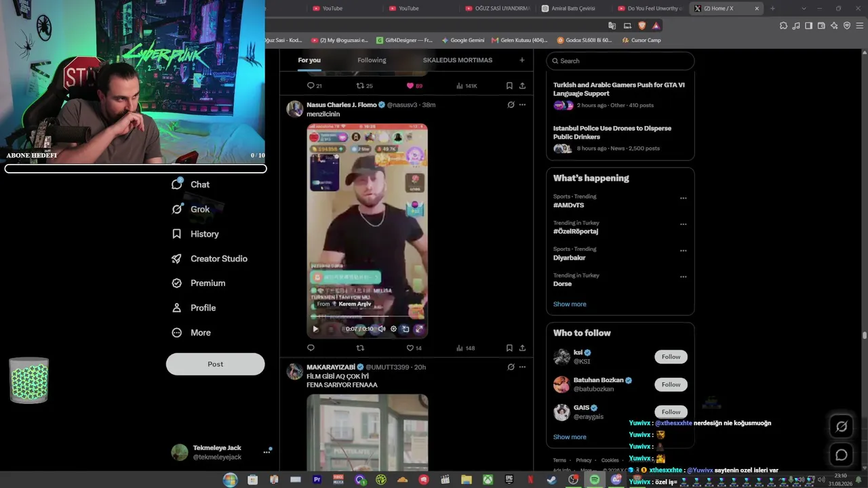View analytics for post with 141K views

[x=467, y=86]
